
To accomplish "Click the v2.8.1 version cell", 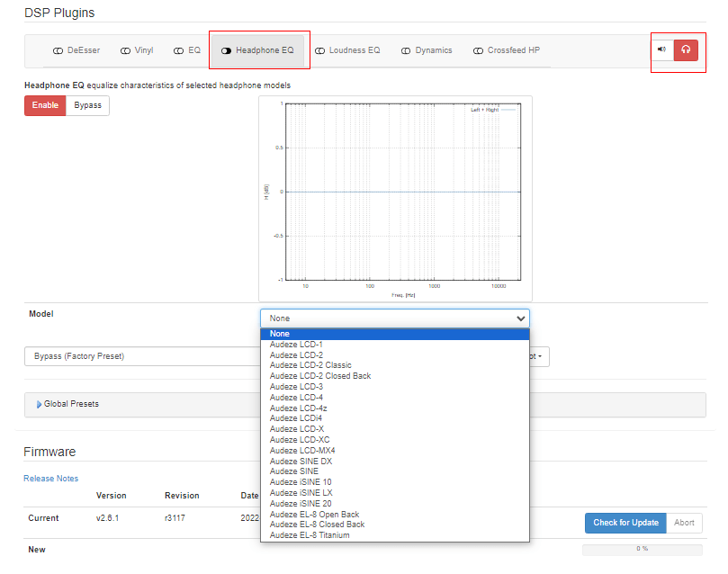I will pyautogui.click(x=108, y=518).
